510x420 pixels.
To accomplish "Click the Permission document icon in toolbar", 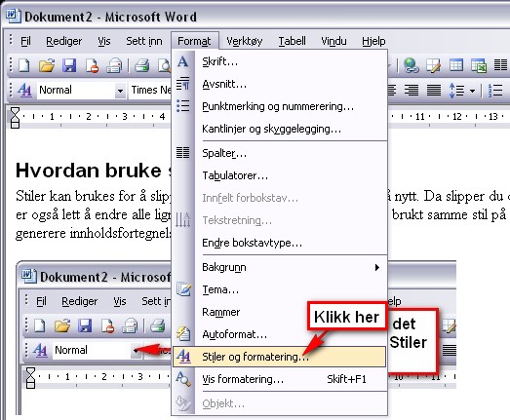I will [x=92, y=65].
